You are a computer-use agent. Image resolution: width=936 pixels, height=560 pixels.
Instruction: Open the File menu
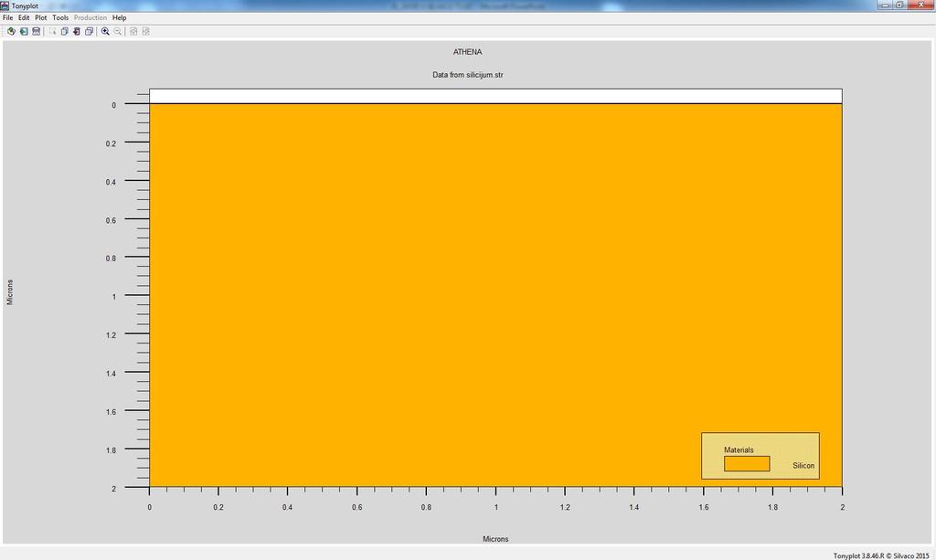point(7,18)
